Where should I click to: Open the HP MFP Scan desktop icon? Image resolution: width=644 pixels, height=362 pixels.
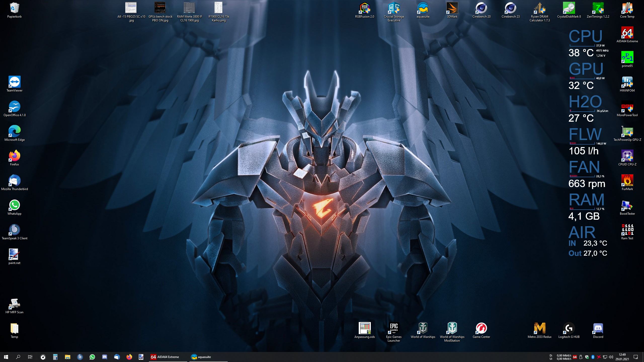tap(14, 306)
